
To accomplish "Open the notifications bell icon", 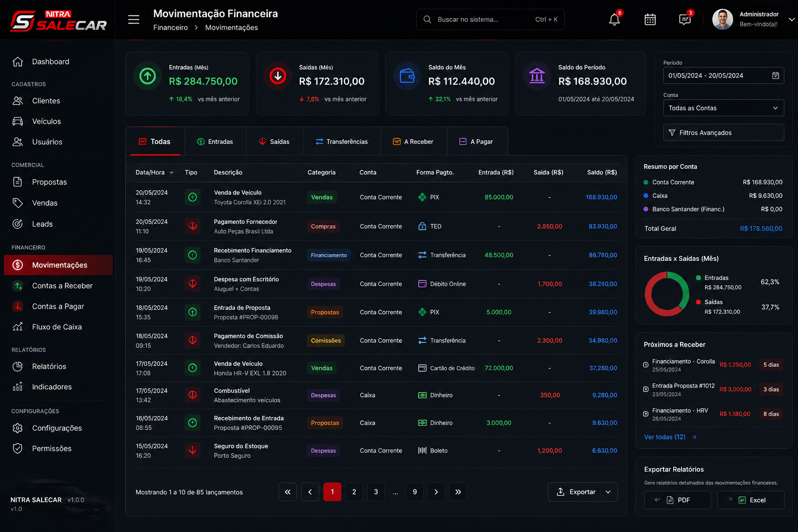I will click(614, 20).
